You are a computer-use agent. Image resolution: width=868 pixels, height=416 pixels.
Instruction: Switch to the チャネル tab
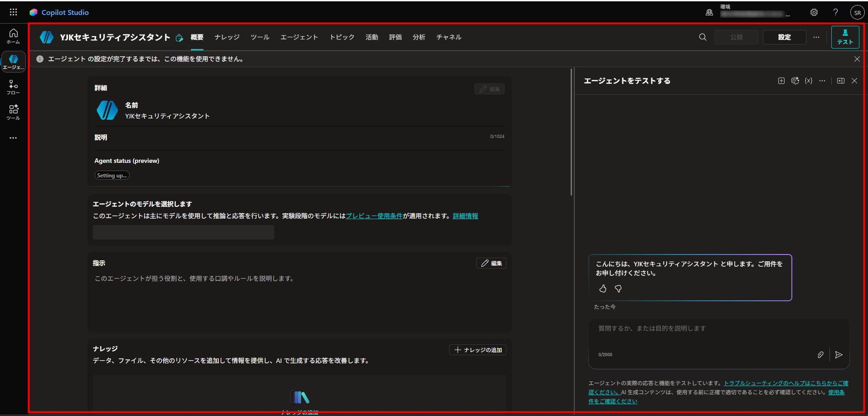click(449, 37)
